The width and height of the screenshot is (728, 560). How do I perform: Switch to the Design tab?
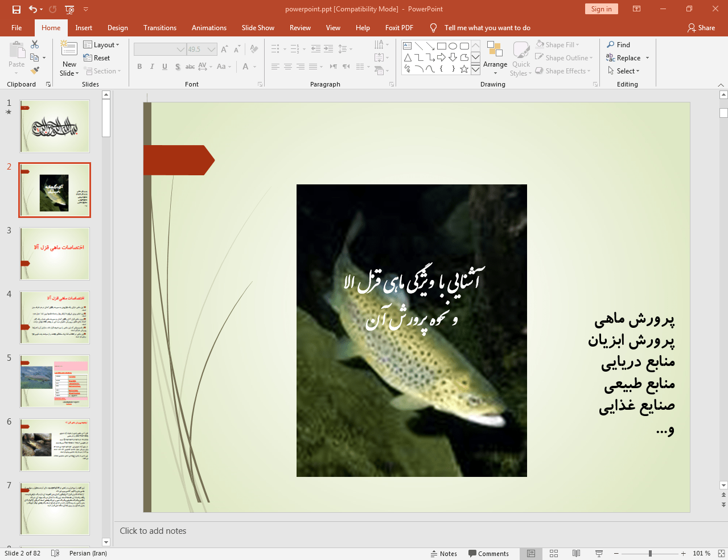pyautogui.click(x=118, y=28)
